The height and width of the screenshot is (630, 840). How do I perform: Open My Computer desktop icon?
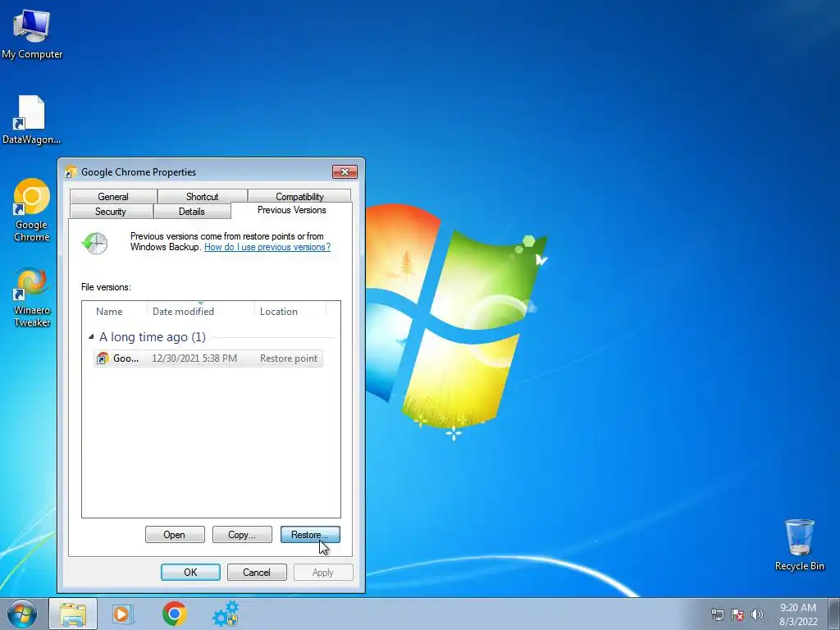pyautogui.click(x=32, y=34)
